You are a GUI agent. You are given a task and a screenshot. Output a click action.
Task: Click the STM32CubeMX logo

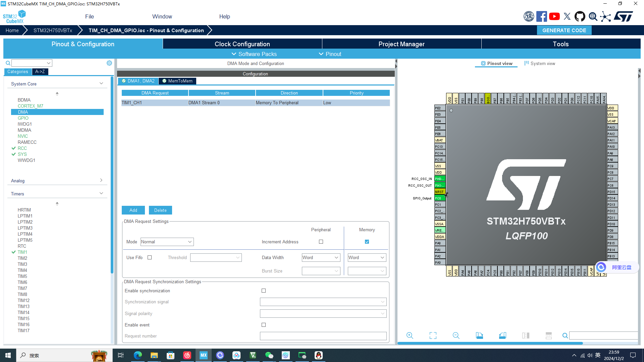[14, 16]
